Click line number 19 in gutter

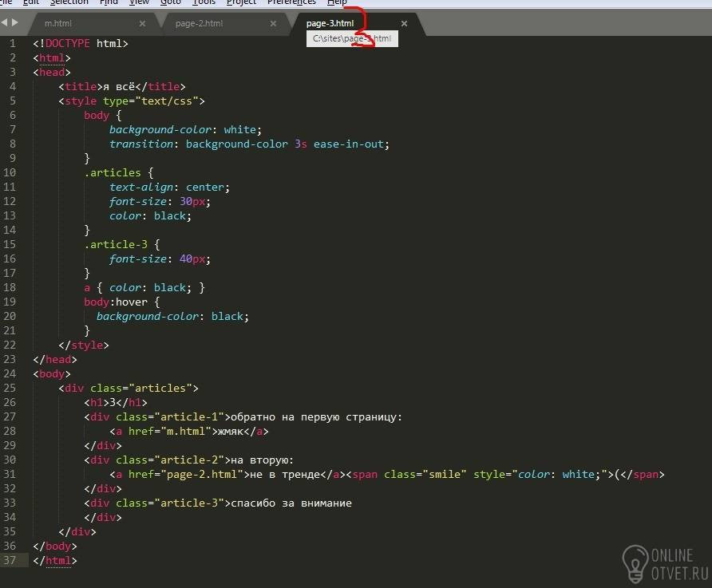click(x=10, y=302)
